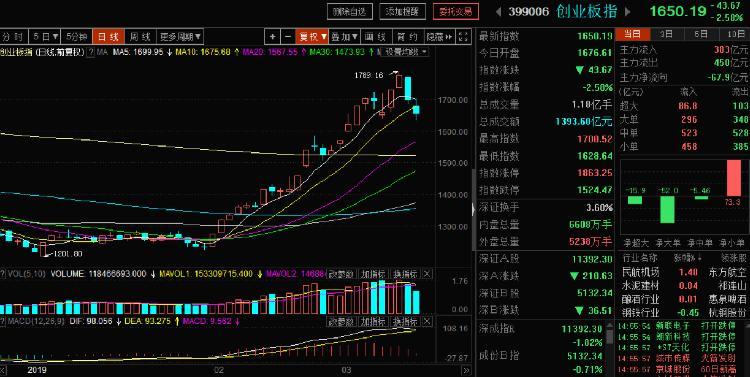The width and height of the screenshot is (750, 377).
Task: Click 加指标 button in VOL panel
Action: pos(373,274)
